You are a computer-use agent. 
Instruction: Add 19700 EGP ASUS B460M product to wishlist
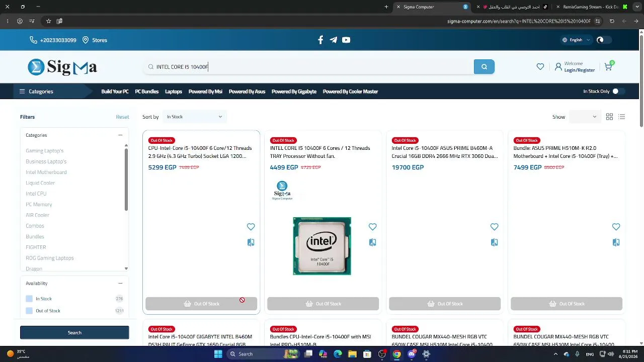495,227
